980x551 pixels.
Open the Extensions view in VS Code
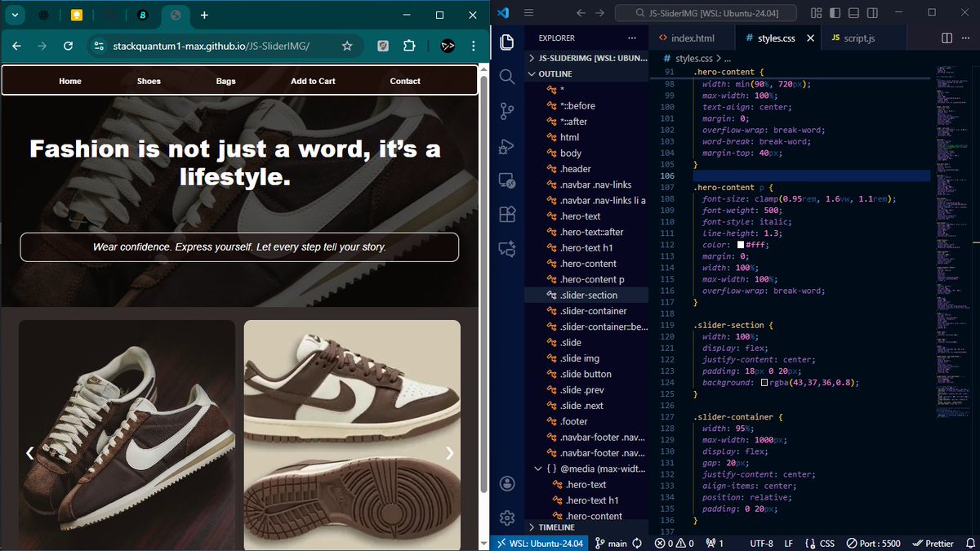(x=506, y=214)
